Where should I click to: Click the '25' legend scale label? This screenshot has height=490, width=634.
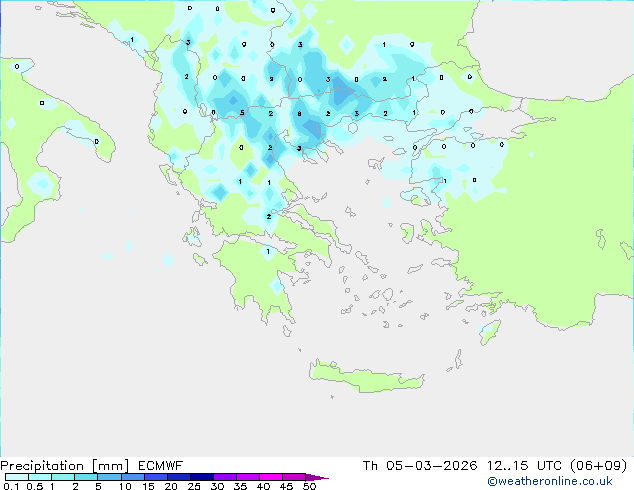[194, 486]
